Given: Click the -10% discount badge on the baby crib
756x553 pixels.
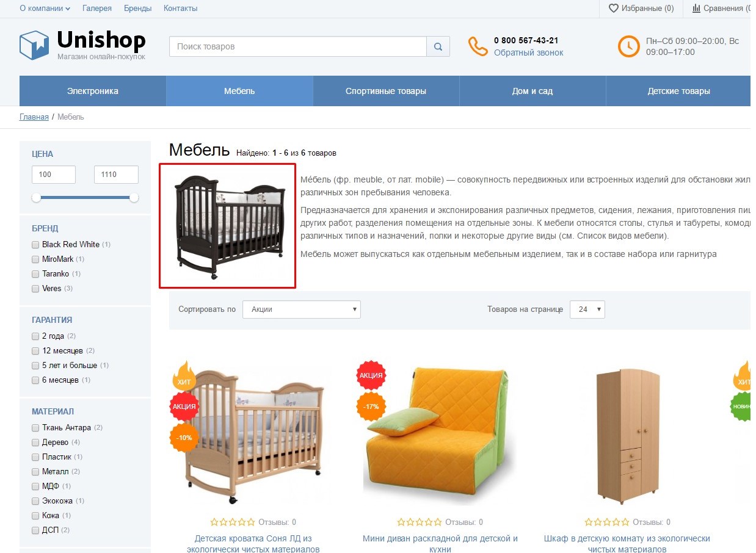Looking at the screenshot, I should click(x=184, y=438).
